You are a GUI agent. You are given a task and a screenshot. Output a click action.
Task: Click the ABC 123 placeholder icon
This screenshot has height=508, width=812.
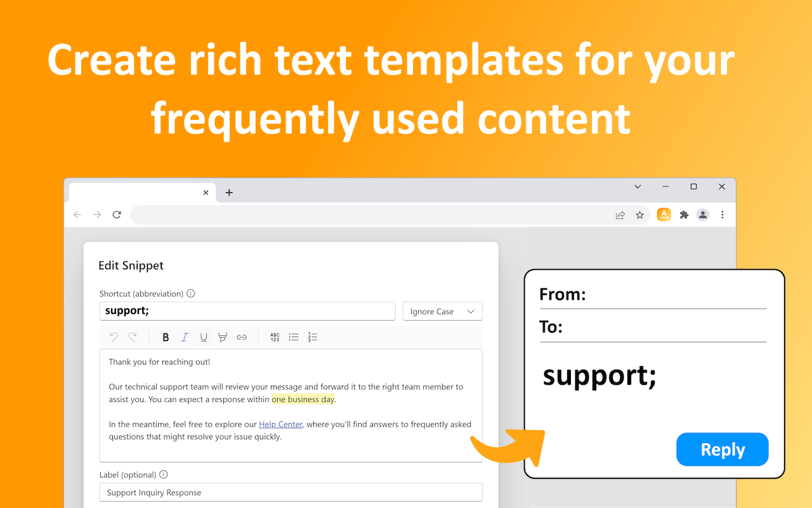275,337
